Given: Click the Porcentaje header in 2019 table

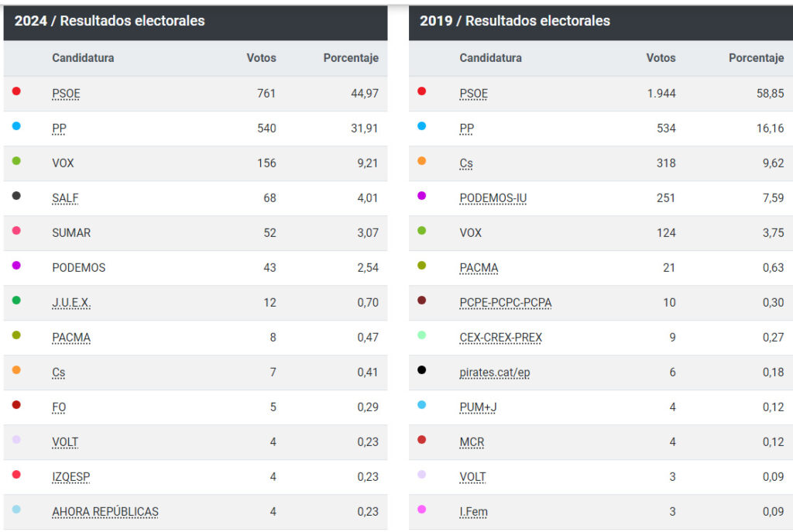Looking at the screenshot, I should coord(756,58).
